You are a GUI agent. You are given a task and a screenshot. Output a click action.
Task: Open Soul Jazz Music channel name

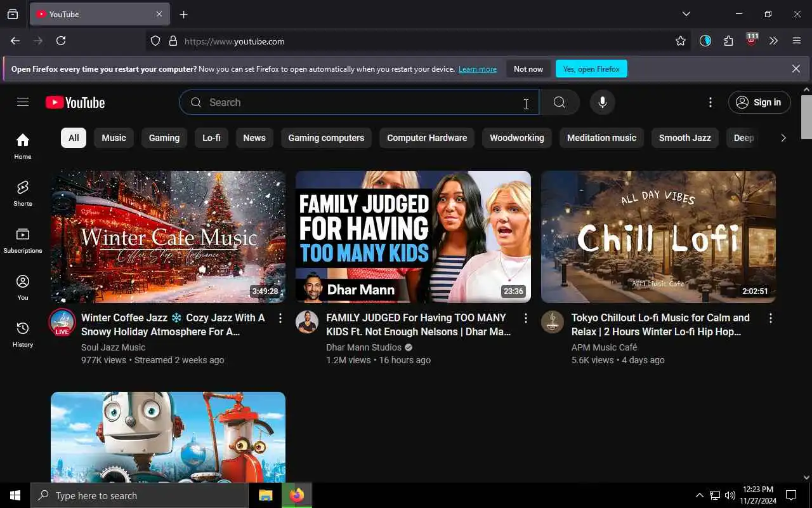coord(113,347)
